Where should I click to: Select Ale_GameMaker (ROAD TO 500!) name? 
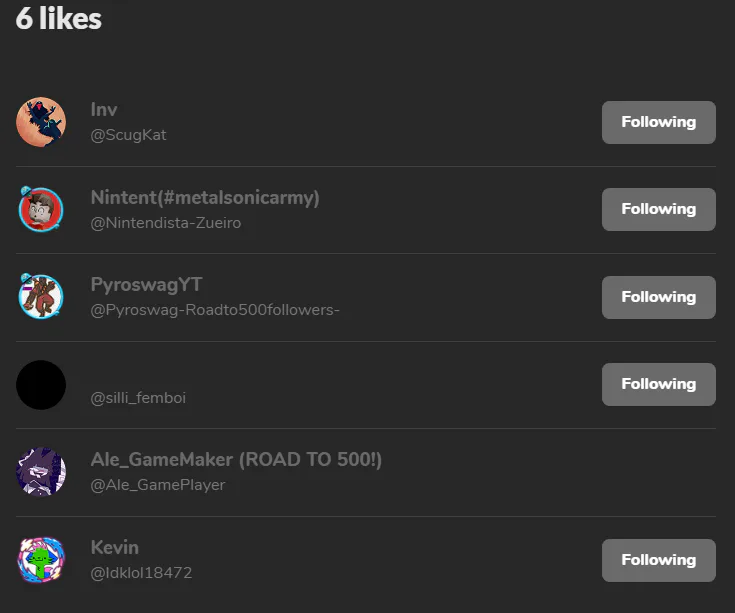click(236, 460)
